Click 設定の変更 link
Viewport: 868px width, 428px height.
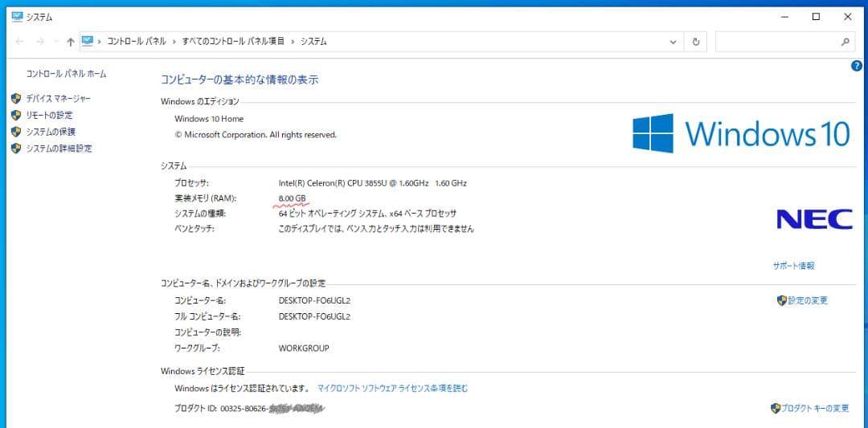(808, 300)
